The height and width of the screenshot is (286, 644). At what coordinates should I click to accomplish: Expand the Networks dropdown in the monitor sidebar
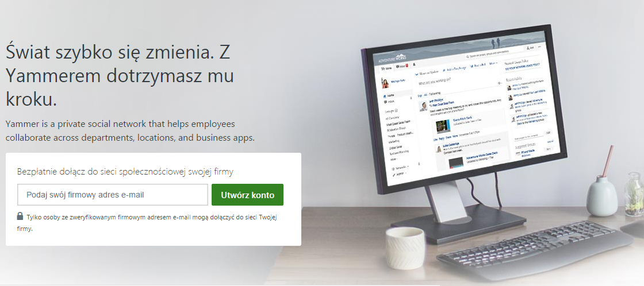coord(400,168)
